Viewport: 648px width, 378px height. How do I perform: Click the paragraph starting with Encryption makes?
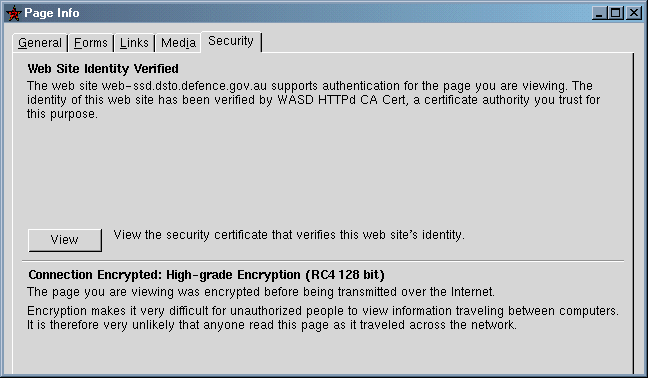[323, 318]
